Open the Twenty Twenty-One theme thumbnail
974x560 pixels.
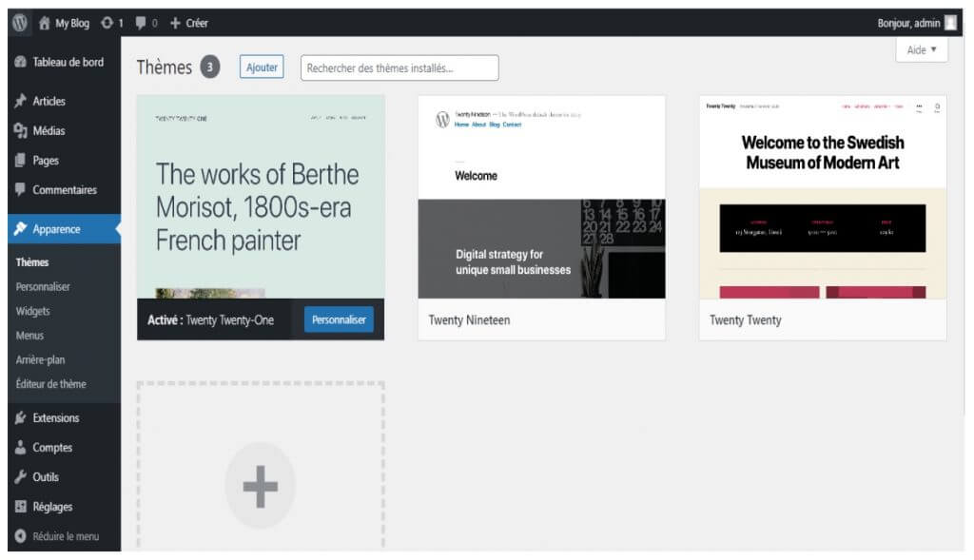(261, 197)
